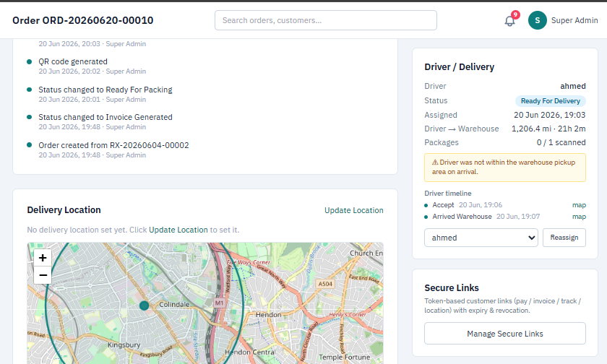Image resolution: width=607 pixels, height=364 pixels.
Task: Click the Order ORD-20260620-00010 title
Action: click(83, 20)
